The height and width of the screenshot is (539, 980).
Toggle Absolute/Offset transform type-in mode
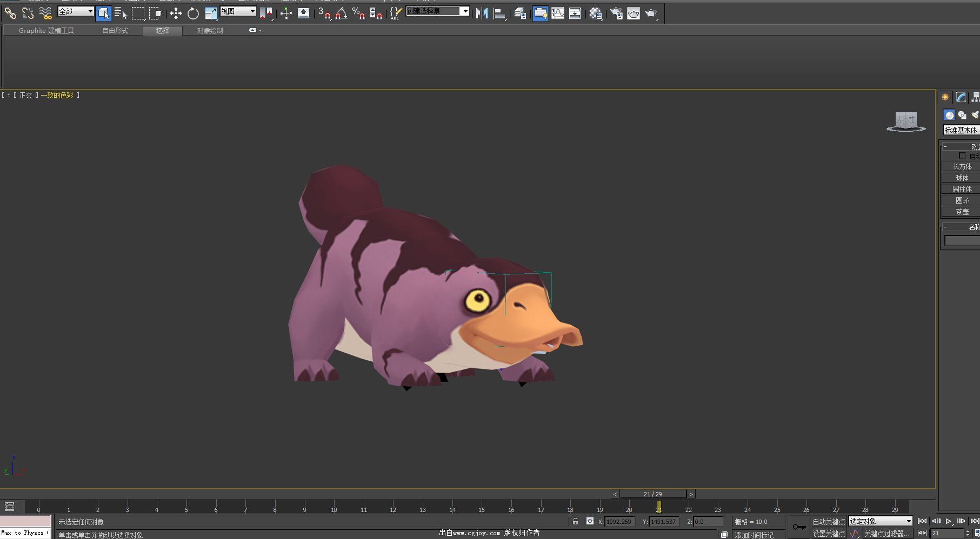(x=590, y=521)
